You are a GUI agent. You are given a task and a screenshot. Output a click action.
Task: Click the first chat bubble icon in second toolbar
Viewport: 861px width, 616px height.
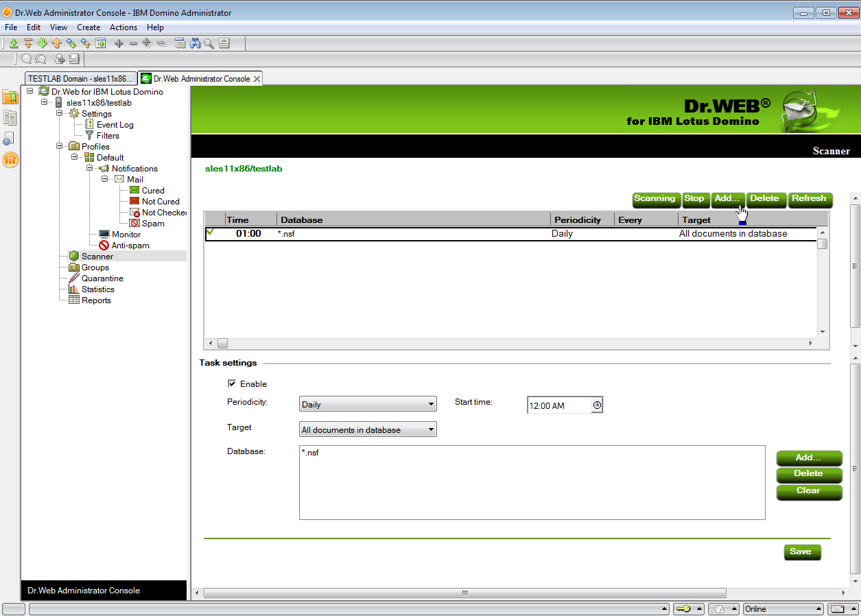click(27, 59)
